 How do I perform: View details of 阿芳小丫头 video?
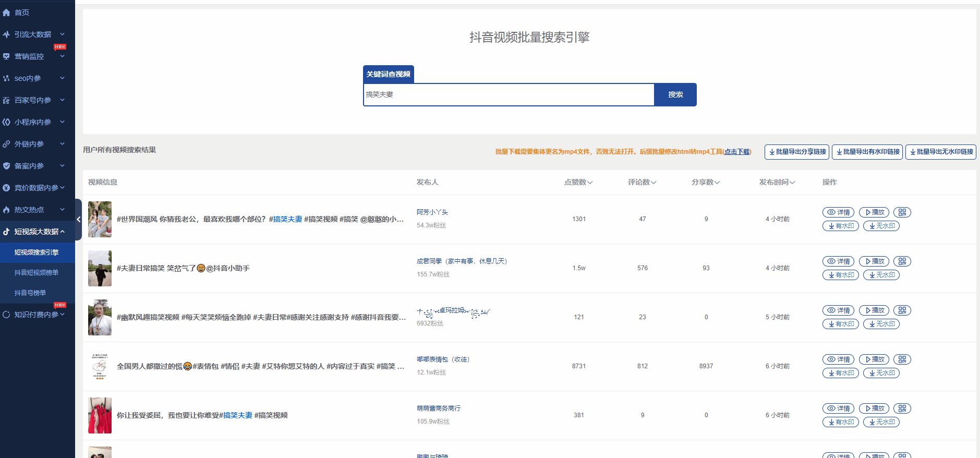(838, 212)
